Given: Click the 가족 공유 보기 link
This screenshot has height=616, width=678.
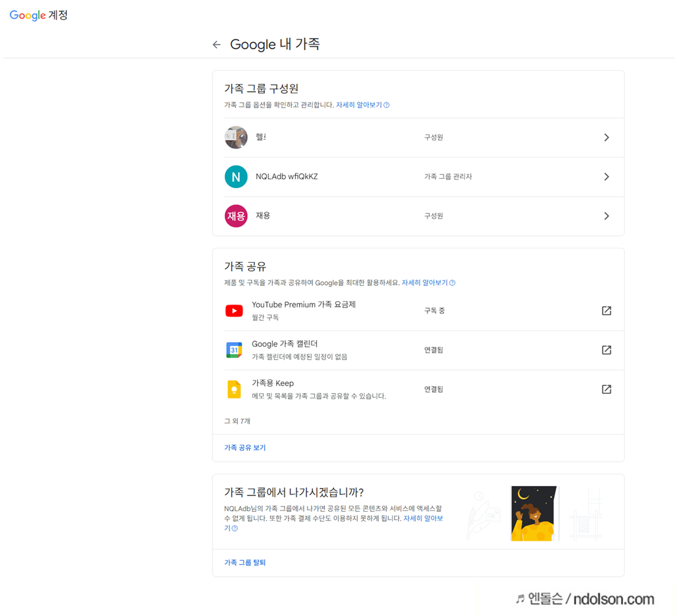Looking at the screenshot, I should click(245, 448).
